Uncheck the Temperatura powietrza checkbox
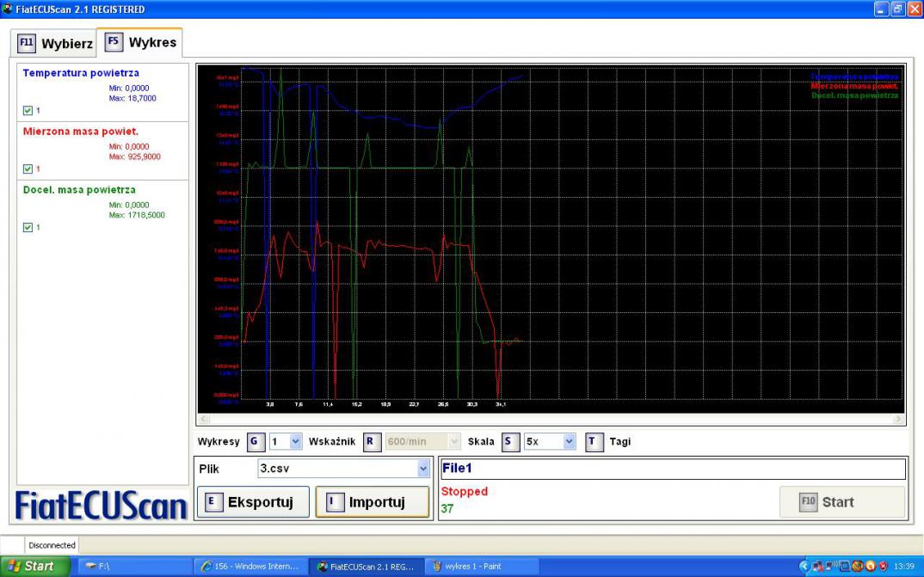Image resolution: width=924 pixels, height=577 pixels. click(28, 110)
